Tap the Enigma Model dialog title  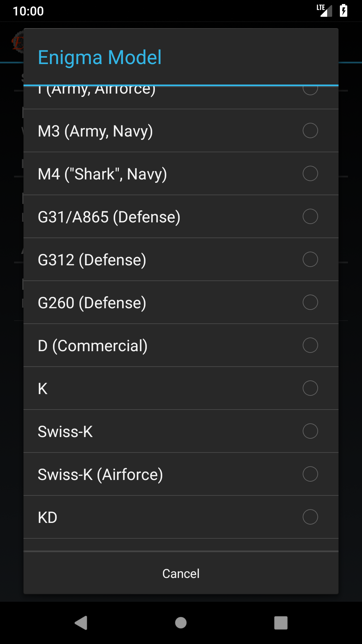100,57
